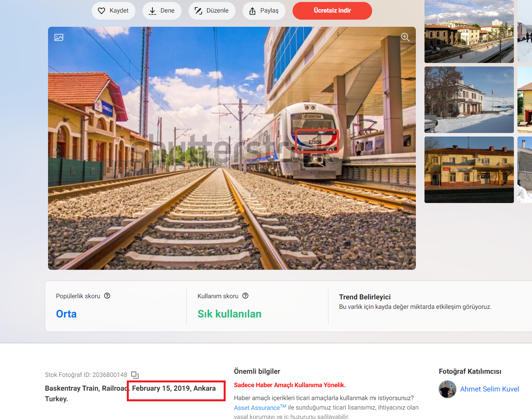Share the photo with Paylaş
The height and width of the screenshot is (419, 532).
click(x=264, y=11)
